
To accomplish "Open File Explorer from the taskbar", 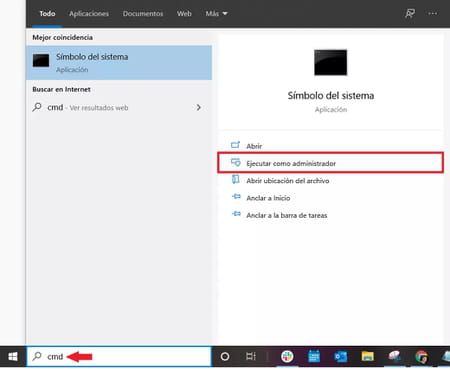I will (x=367, y=356).
